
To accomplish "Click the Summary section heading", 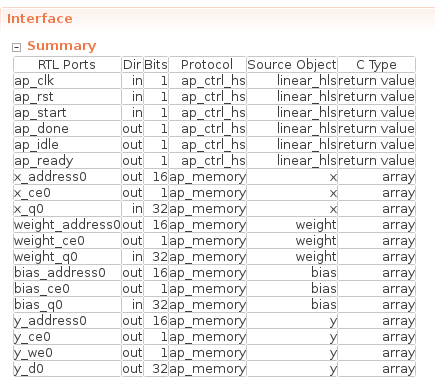I will click(x=62, y=46).
